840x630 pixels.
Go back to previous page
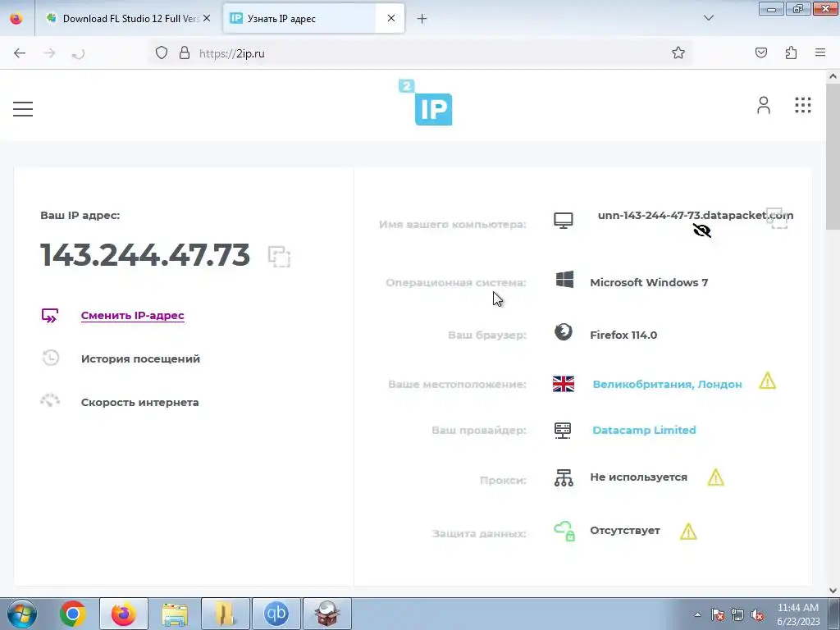[20, 53]
